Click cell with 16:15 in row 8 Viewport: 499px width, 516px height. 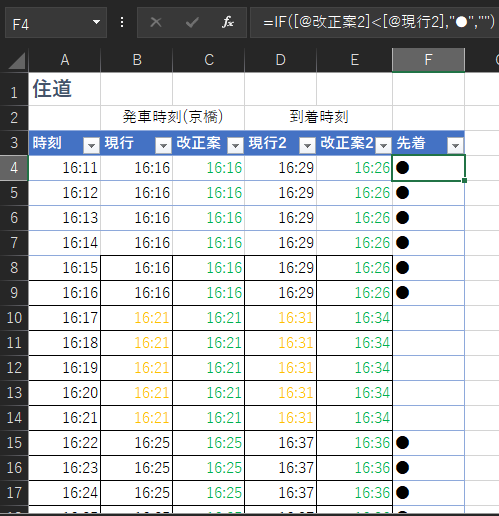[65, 268]
